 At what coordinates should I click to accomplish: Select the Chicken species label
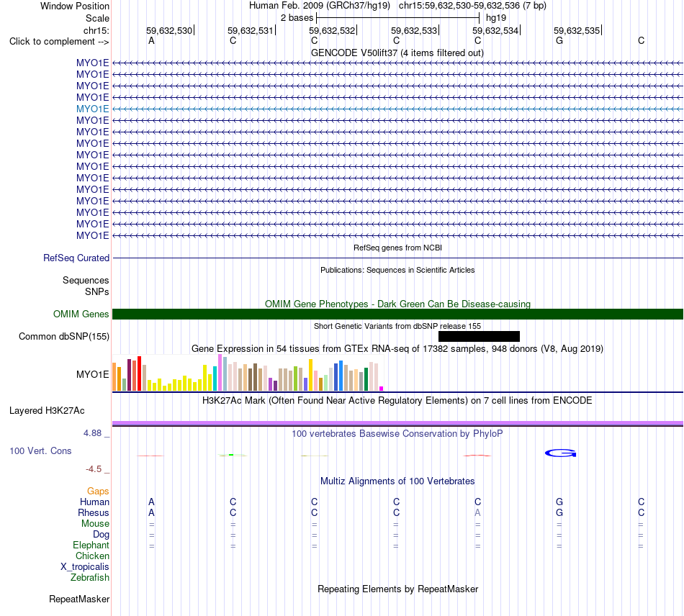pyautogui.click(x=92, y=556)
